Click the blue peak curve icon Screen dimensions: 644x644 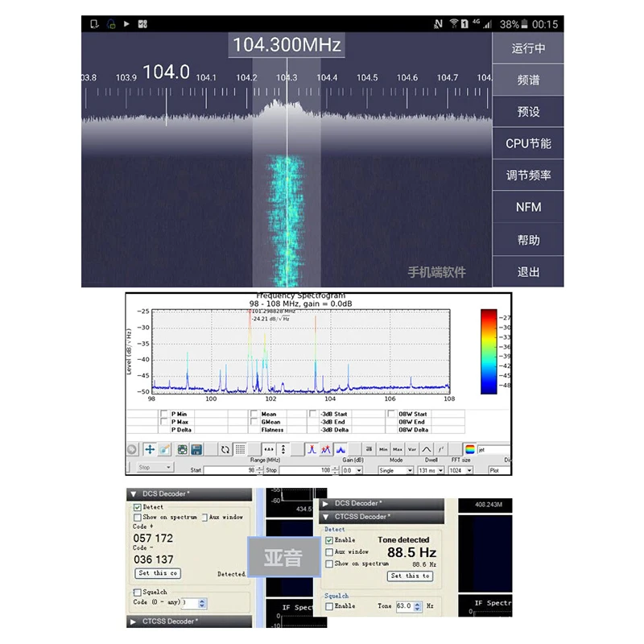pyautogui.click(x=341, y=449)
